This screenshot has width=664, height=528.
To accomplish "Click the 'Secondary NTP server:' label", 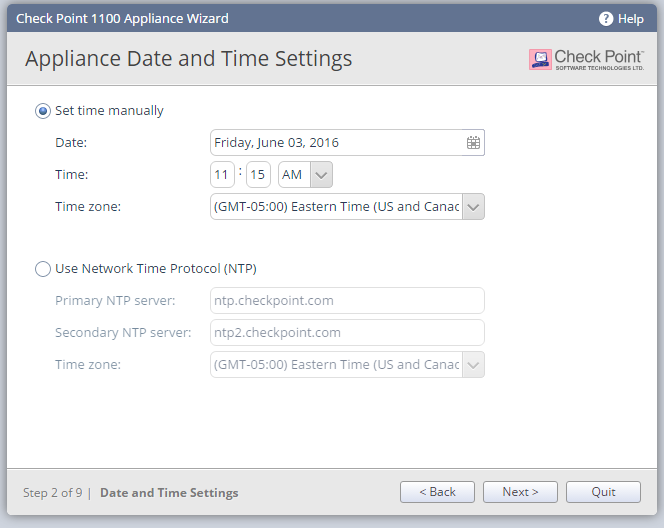I will [x=123, y=333].
